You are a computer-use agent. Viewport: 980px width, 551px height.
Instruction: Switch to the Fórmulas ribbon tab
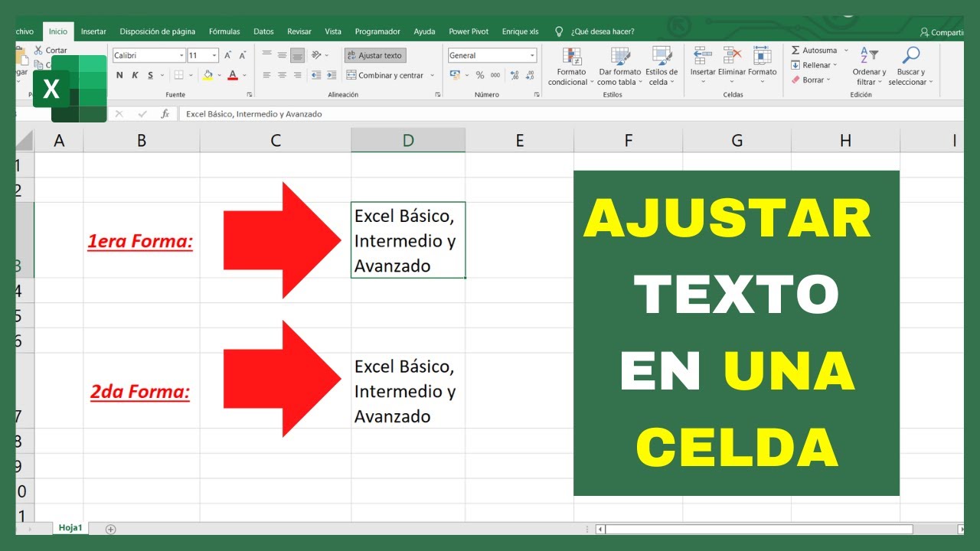(x=224, y=31)
